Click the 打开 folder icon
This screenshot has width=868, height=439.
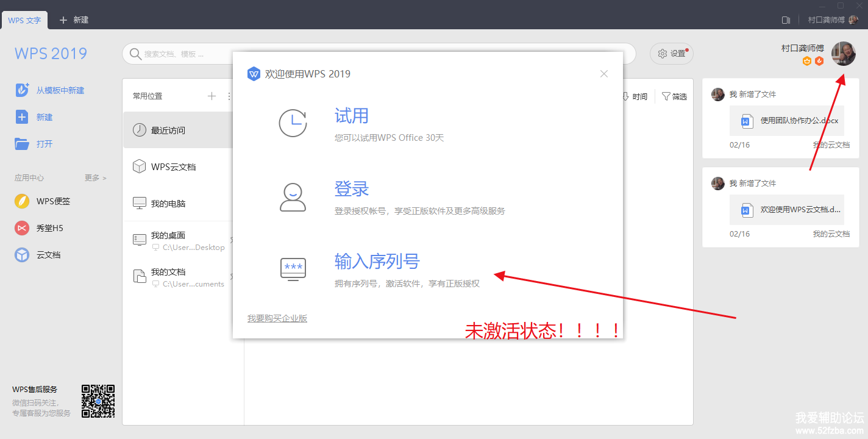click(22, 144)
